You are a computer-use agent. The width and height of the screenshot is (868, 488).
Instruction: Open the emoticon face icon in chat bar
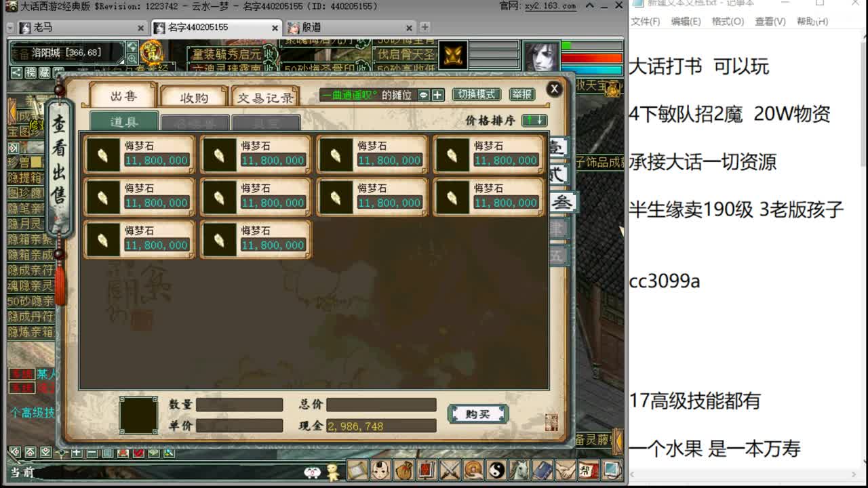click(x=312, y=472)
